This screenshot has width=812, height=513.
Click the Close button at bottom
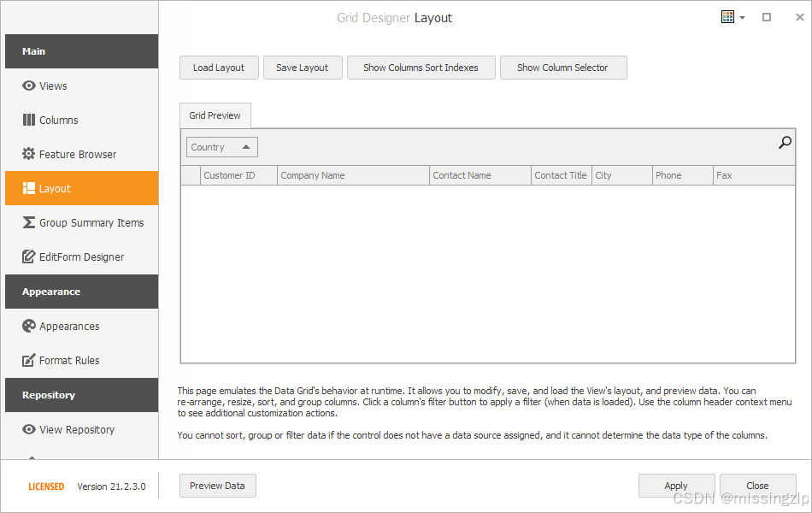(757, 486)
